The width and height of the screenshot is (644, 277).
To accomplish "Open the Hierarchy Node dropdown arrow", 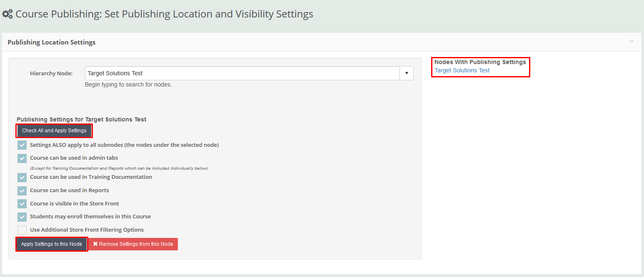I will coord(406,73).
